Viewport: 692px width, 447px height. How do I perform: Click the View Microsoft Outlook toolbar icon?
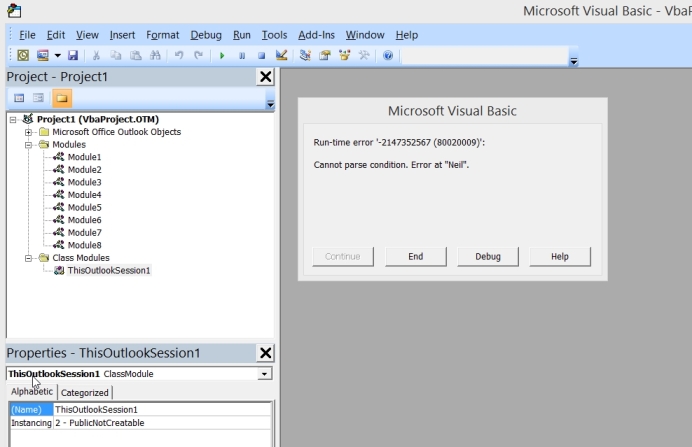pos(23,55)
